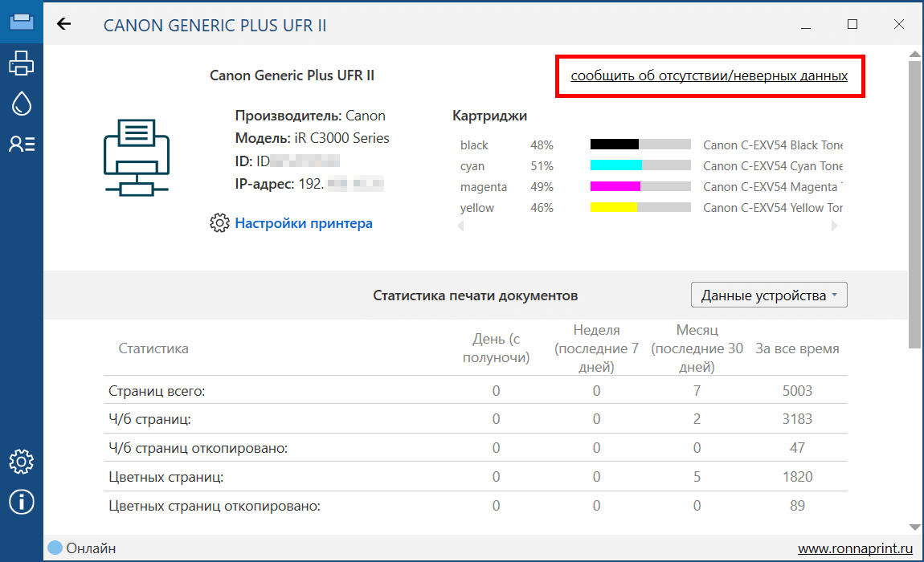Screen dimensions: 924x562
Task: Click the Canon Generic Plus UFR II heading
Action: (x=292, y=75)
